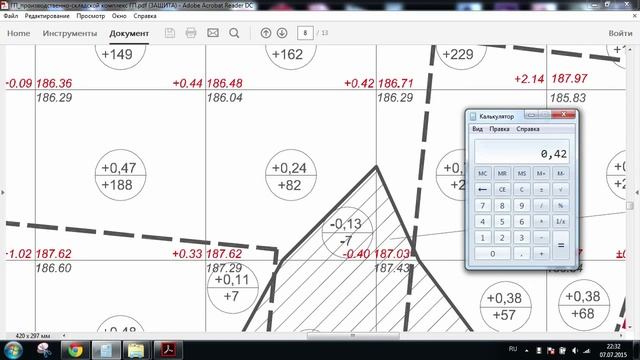Image resolution: width=640 pixels, height=360 pixels.
Task: Click digit 8 in Calculator
Action: coord(502,205)
